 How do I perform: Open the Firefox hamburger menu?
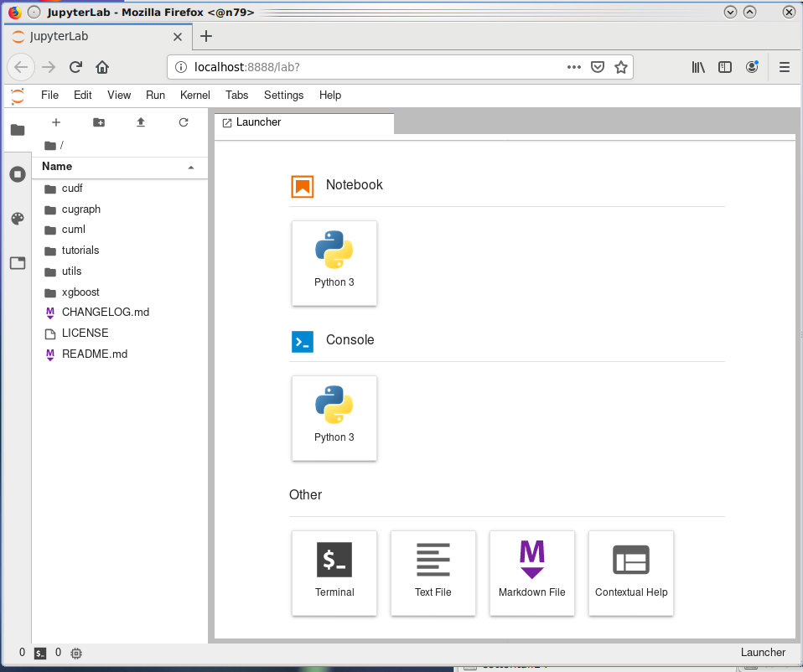coord(784,67)
